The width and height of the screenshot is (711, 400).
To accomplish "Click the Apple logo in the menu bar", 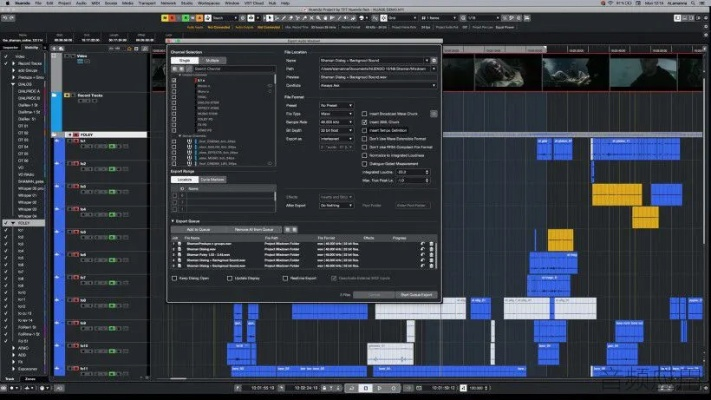I will click(x=7, y=4).
